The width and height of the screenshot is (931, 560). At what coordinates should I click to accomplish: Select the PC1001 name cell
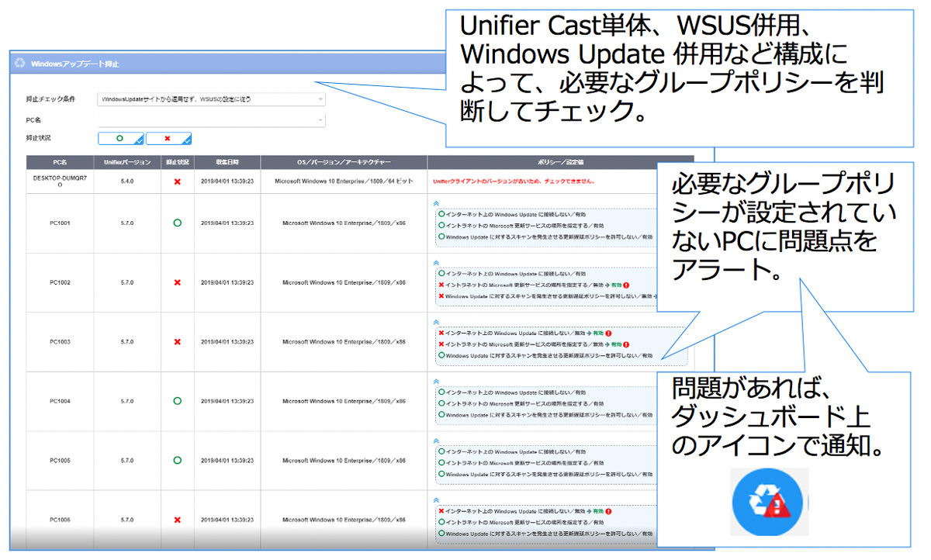click(61, 223)
